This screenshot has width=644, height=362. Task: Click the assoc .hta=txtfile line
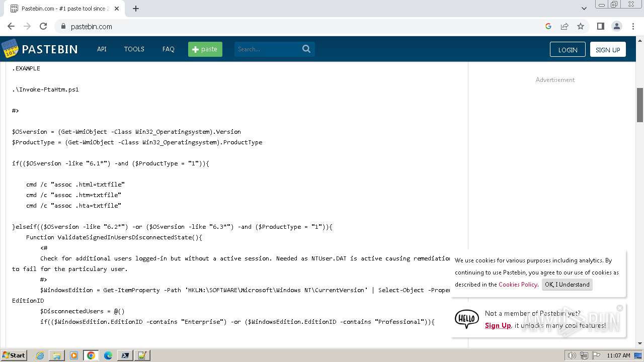click(73, 206)
